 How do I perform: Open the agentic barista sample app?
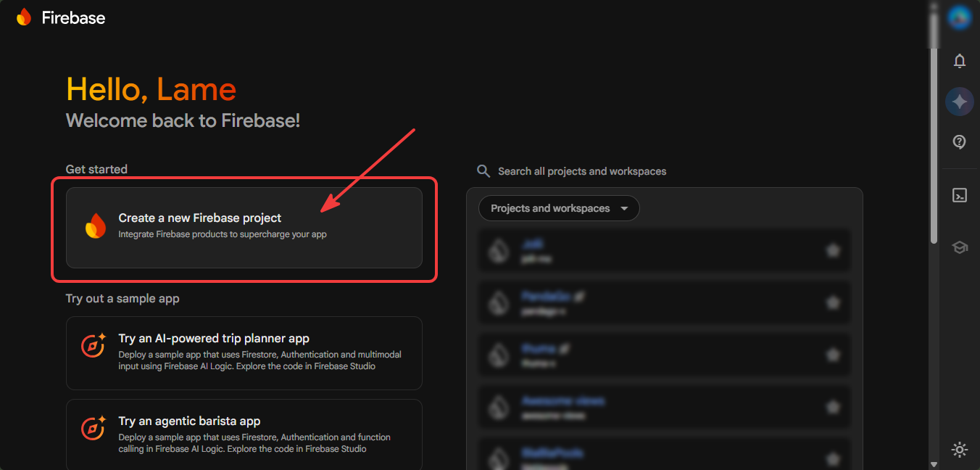(244, 434)
